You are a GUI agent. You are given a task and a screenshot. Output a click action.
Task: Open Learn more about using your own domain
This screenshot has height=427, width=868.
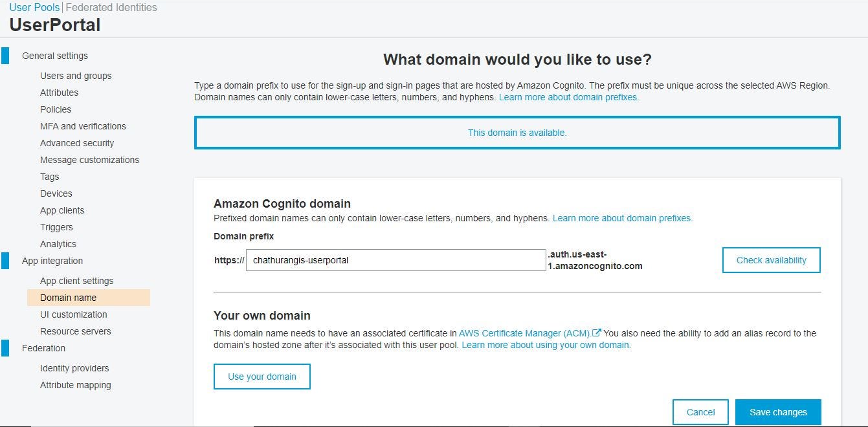click(x=546, y=345)
